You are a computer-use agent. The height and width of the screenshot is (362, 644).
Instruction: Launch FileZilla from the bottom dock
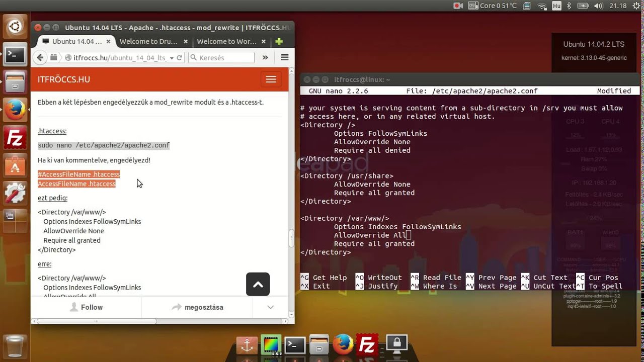[x=367, y=345]
